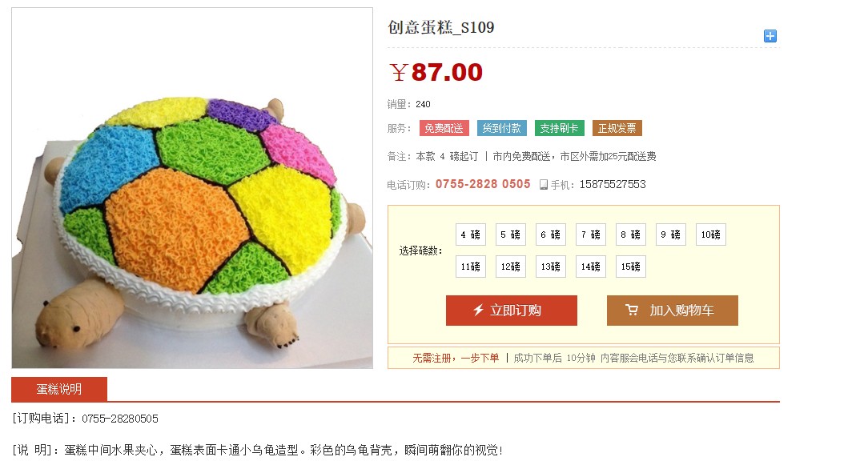868x465 pixels.
Task: Choose the 8 磅 size
Action: 630,235
